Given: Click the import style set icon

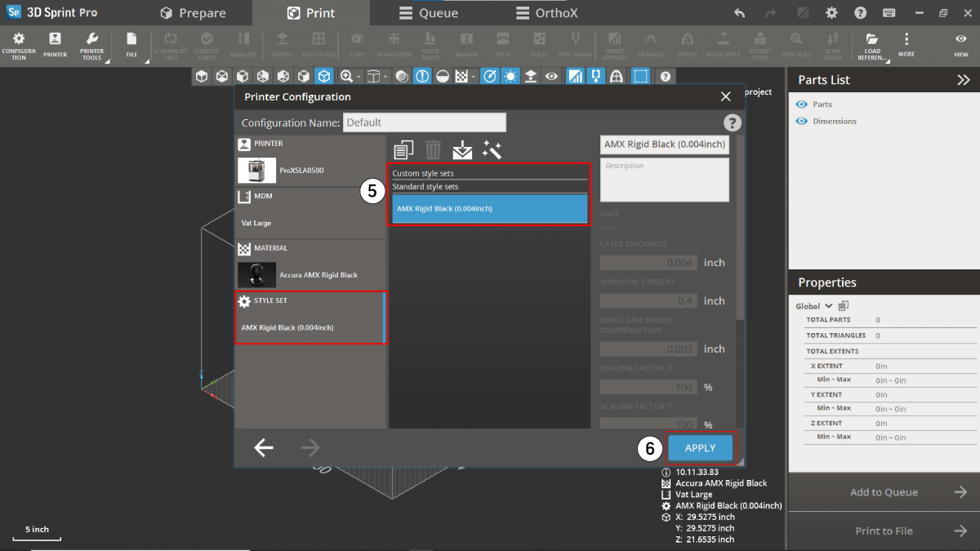Looking at the screenshot, I should (x=462, y=149).
